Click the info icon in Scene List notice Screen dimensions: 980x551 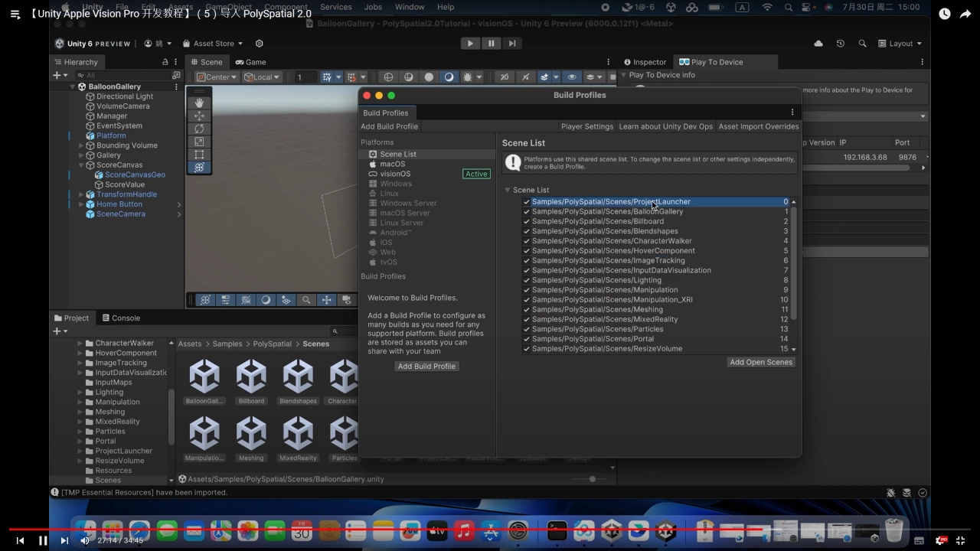coord(513,162)
